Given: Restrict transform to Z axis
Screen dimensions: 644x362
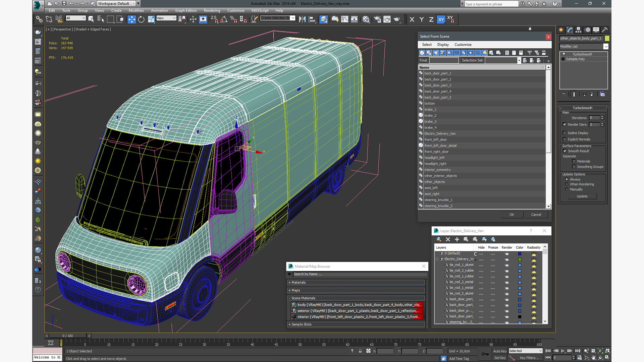Looking at the screenshot, I should pos(431,19).
